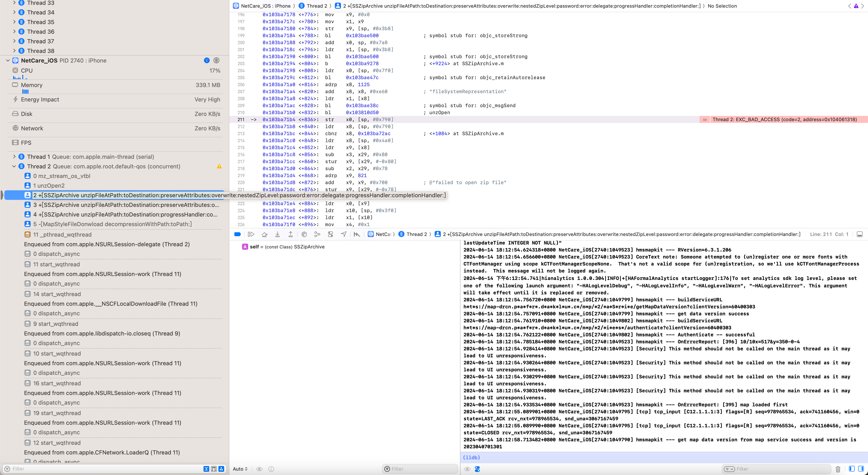This screenshot has height=475, width=868.
Task: Click No Selection breadcrumb item
Action: (x=722, y=6)
